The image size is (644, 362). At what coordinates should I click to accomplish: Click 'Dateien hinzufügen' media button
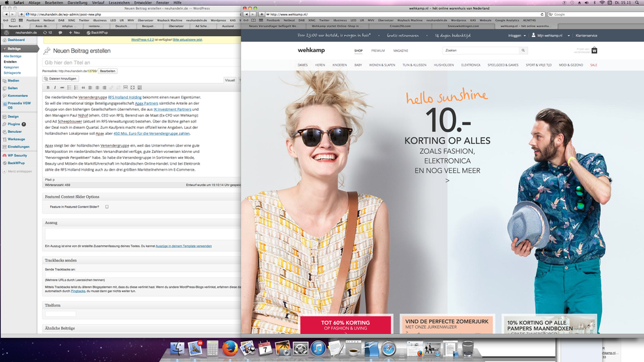tap(61, 79)
